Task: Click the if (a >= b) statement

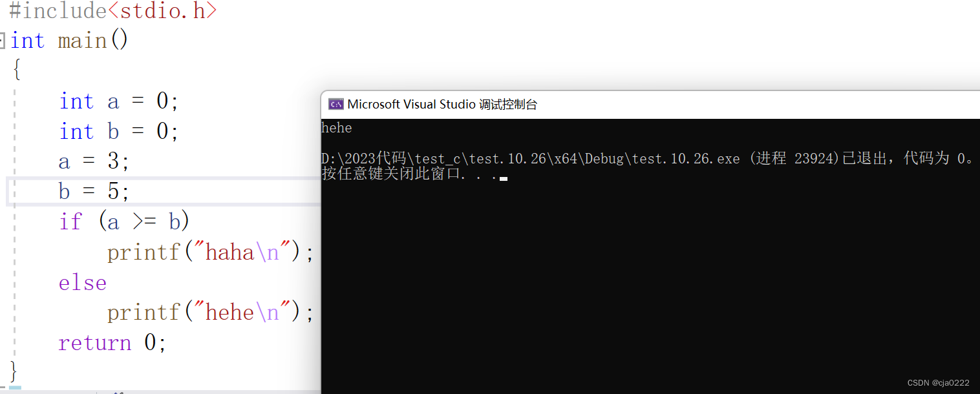Action: click(x=123, y=220)
